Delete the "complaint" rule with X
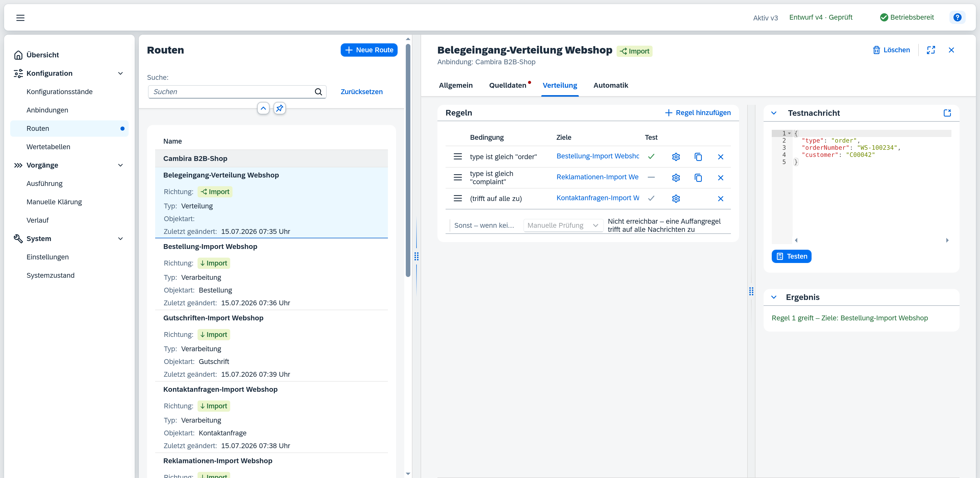The image size is (980, 478). 720,178
